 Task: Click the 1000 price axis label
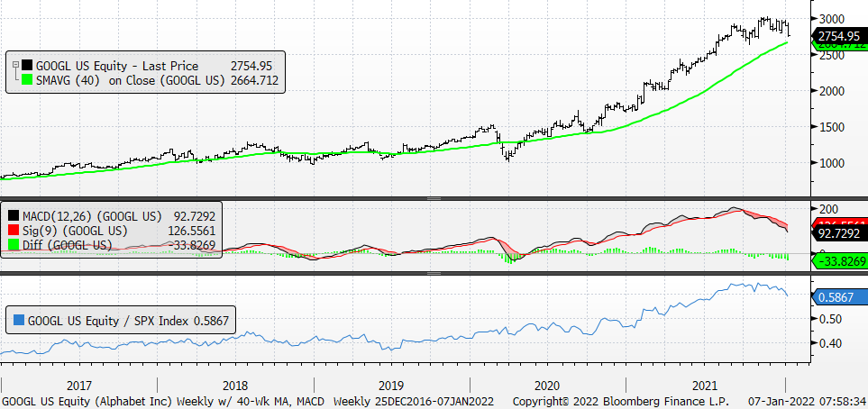coord(831,163)
